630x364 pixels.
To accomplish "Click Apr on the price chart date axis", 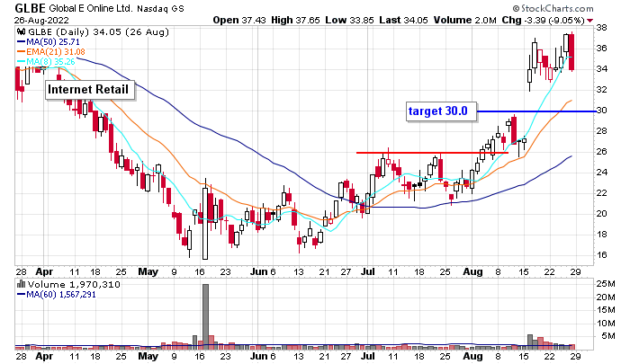I will [x=44, y=271].
